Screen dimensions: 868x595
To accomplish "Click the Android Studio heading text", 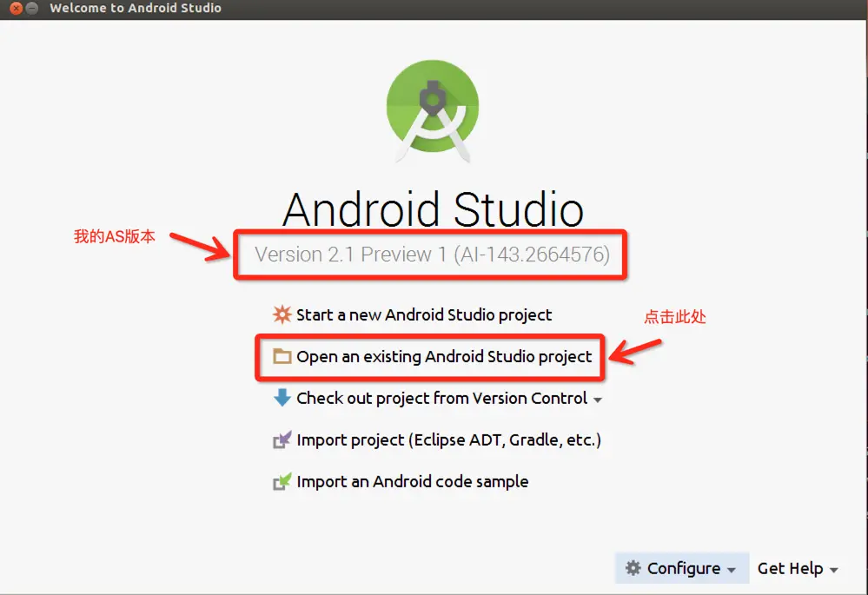I will click(x=433, y=209).
